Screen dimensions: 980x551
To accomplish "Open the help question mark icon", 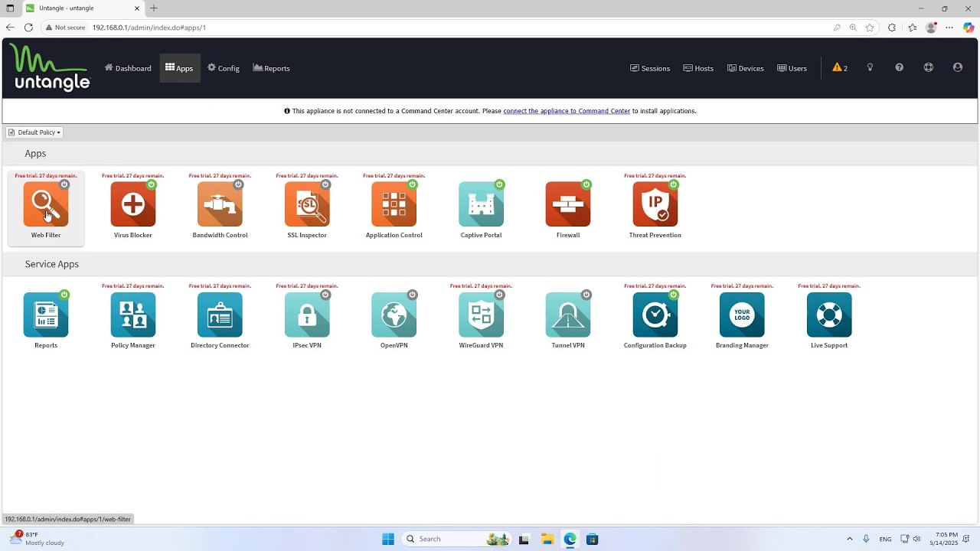I will coord(899,67).
